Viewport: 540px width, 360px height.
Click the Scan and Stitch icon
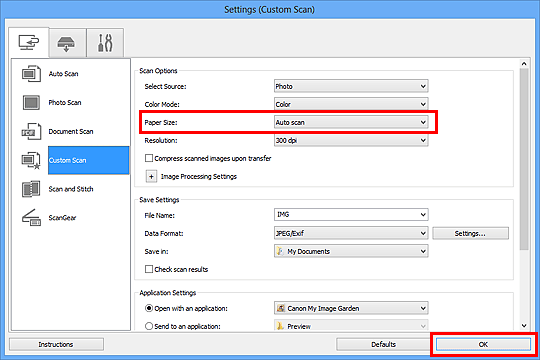tap(31, 189)
